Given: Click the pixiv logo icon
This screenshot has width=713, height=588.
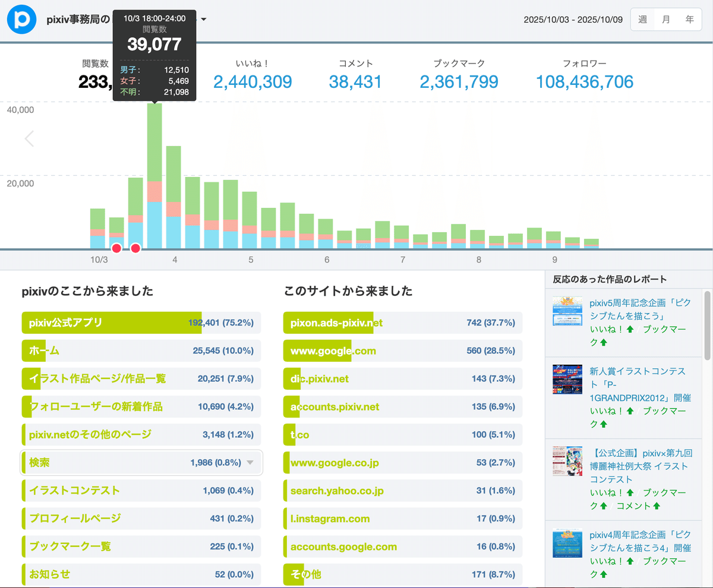Looking at the screenshot, I should click(x=22, y=20).
